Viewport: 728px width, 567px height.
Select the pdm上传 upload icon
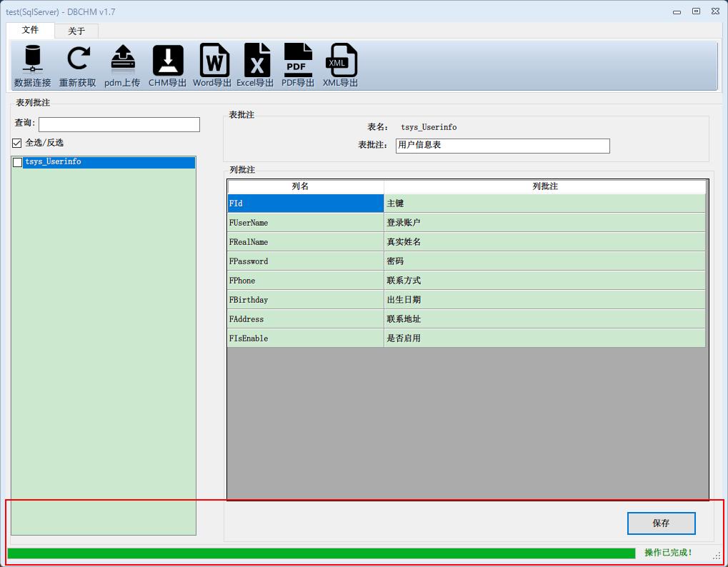pos(121,65)
